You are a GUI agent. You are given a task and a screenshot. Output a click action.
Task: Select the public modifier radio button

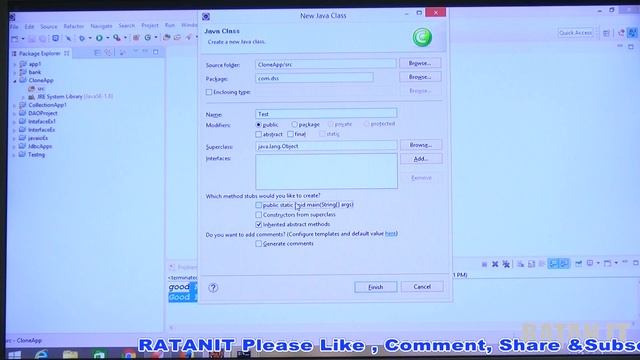[x=258, y=124]
